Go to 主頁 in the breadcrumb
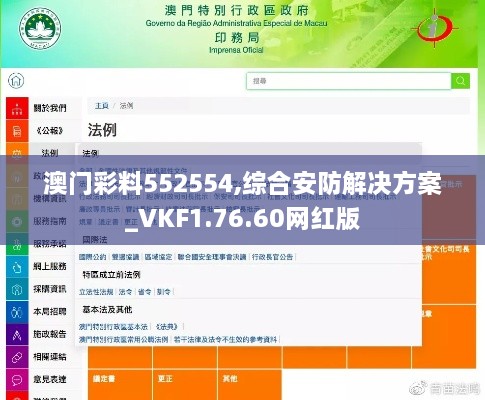 (102, 106)
